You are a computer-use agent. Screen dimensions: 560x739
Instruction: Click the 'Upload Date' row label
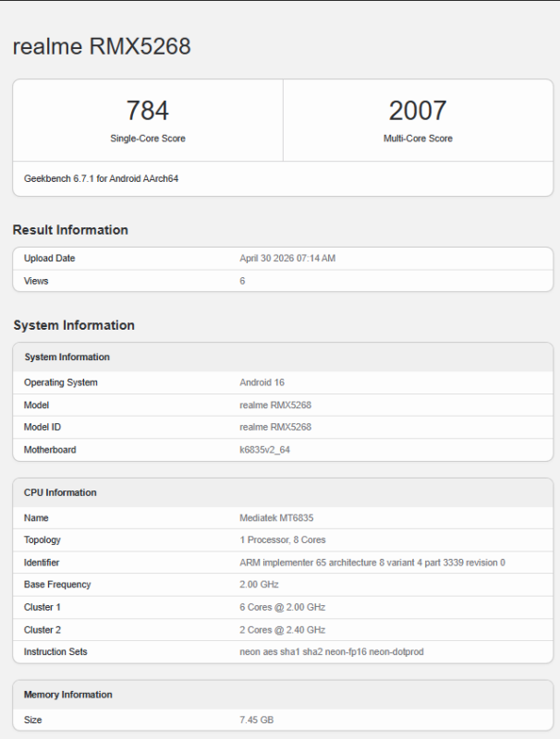pyautogui.click(x=50, y=259)
